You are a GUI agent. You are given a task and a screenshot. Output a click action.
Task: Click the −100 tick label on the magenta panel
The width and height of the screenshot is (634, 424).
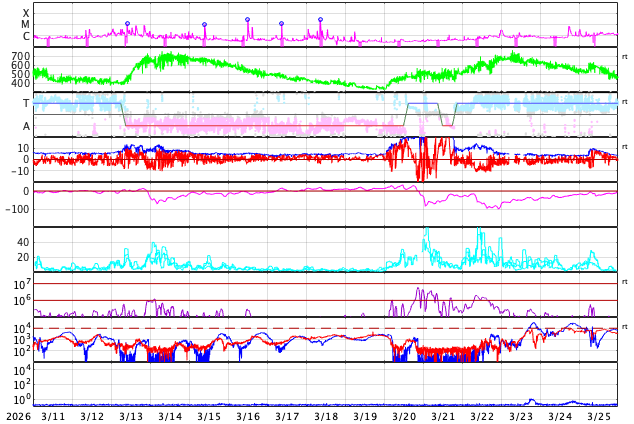[x=17, y=209]
